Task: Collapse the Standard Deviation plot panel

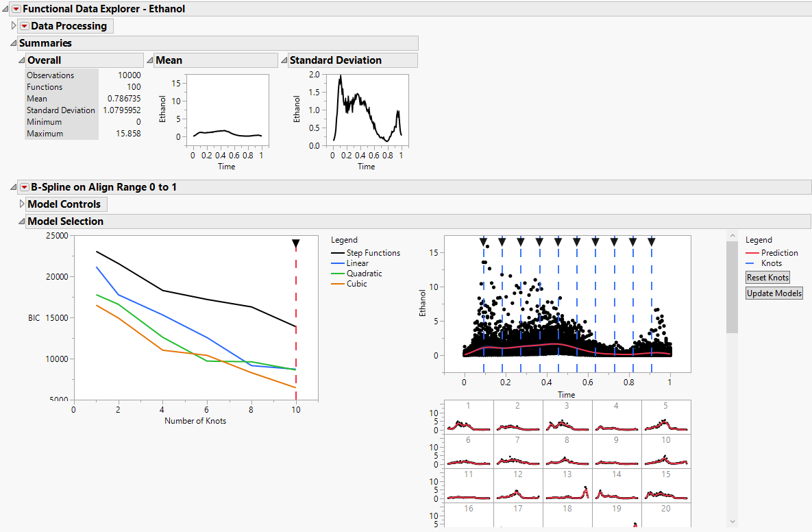Action: click(x=284, y=60)
